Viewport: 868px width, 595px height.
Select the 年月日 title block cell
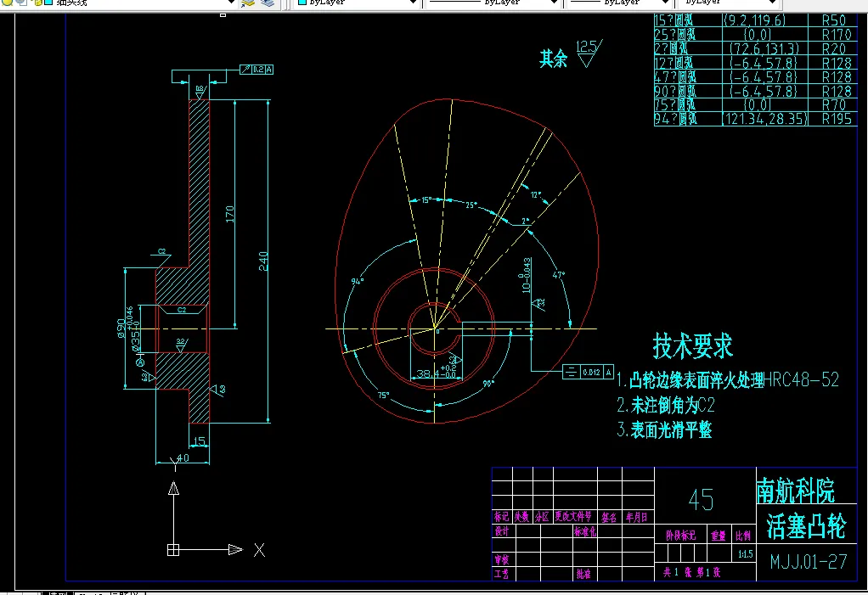click(637, 517)
